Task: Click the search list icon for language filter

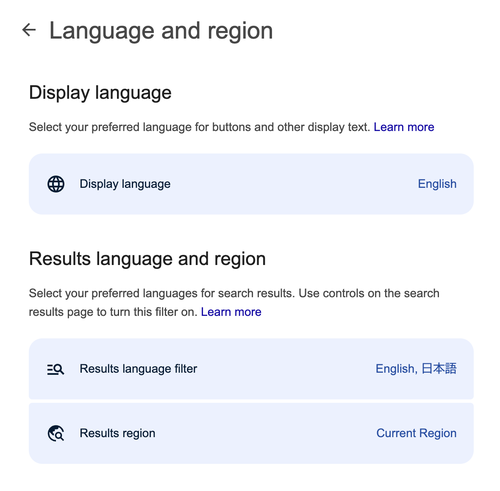Action: point(55,369)
